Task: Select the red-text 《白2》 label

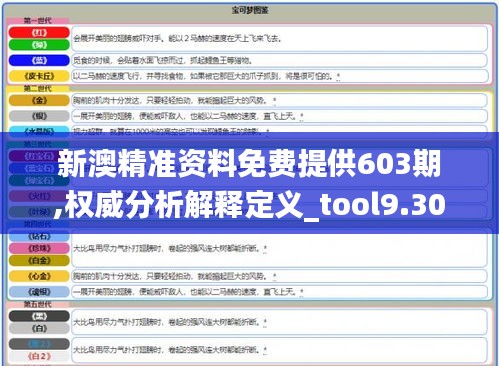Action: tap(39, 356)
